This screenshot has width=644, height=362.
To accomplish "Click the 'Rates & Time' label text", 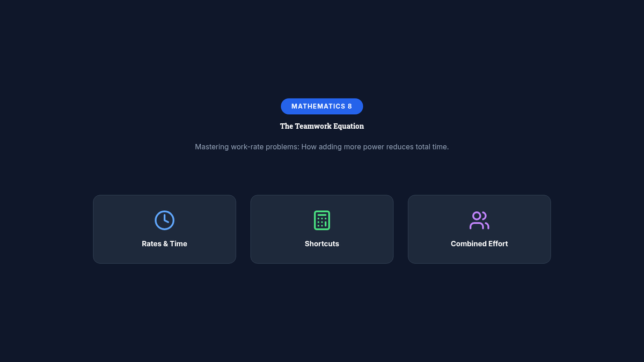I will tap(164, 243).
